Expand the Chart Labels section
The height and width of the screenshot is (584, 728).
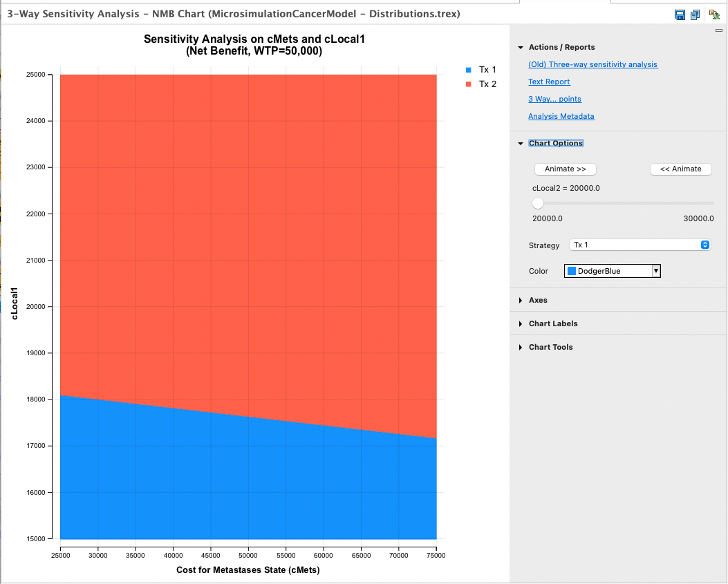click(519, 323)
